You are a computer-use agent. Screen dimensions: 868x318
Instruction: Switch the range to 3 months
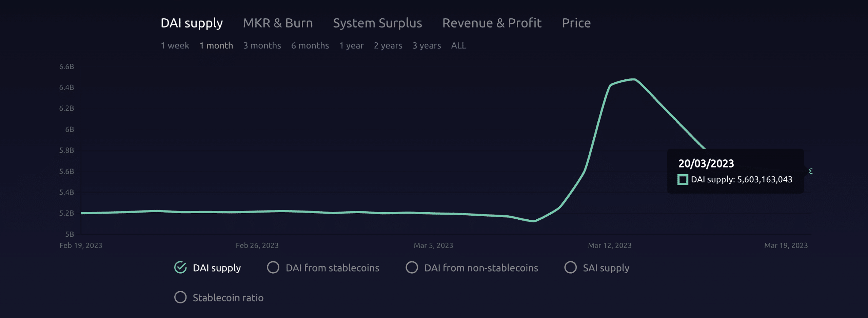(x=262, y=45)
